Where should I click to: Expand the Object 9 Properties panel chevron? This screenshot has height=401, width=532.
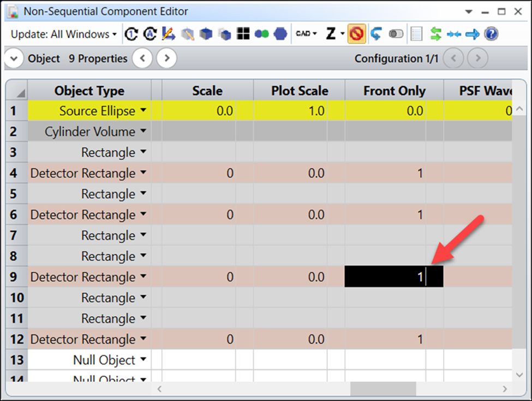pos(14,58)
